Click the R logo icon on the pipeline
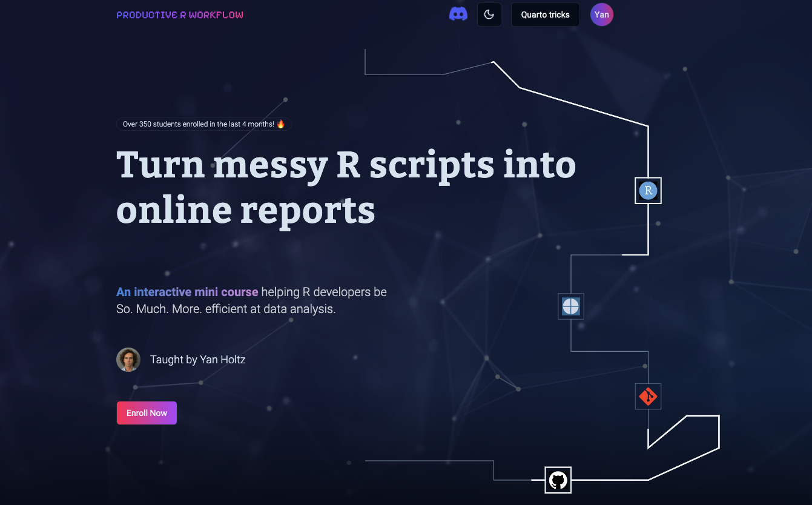Viewport: 812px width, 505px height. [x=647, y=191]
